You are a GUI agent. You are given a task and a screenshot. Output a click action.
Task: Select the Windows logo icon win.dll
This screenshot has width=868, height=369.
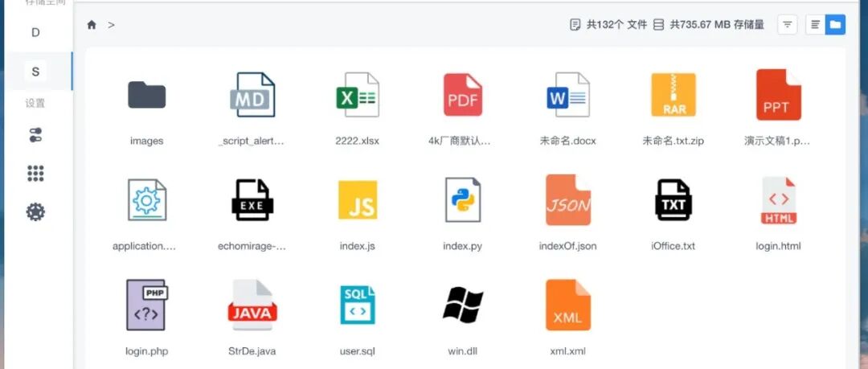click(463, 305)
